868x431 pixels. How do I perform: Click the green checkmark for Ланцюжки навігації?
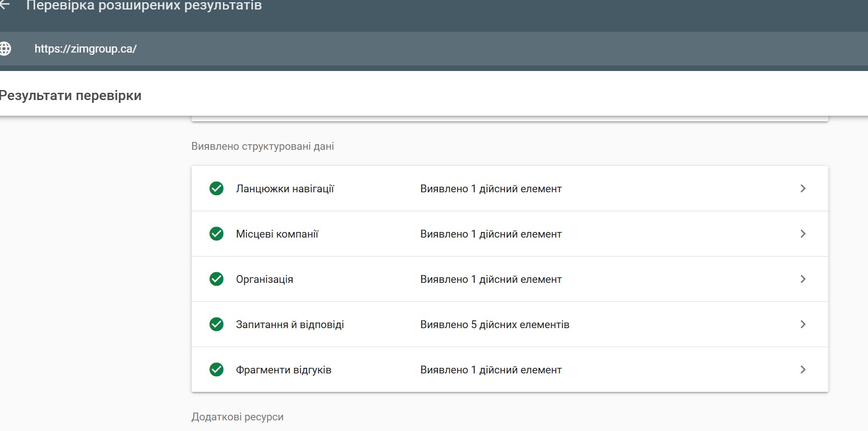(216, 188)
